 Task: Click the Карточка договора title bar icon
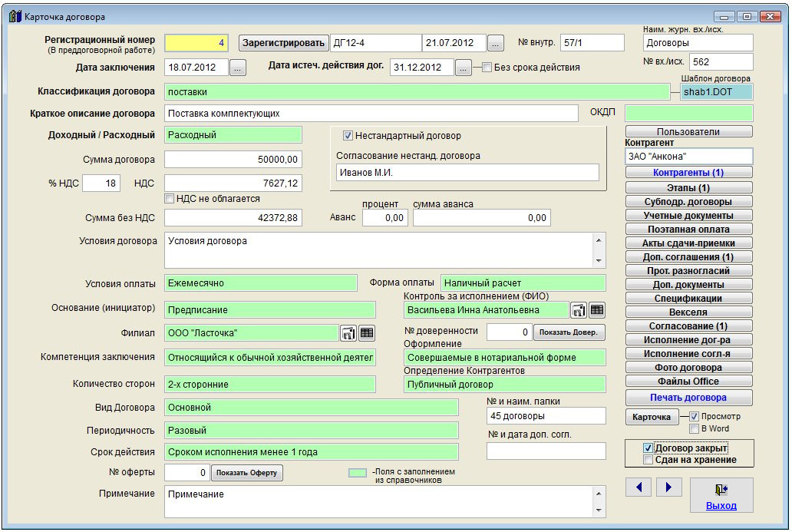coord(15,16)
